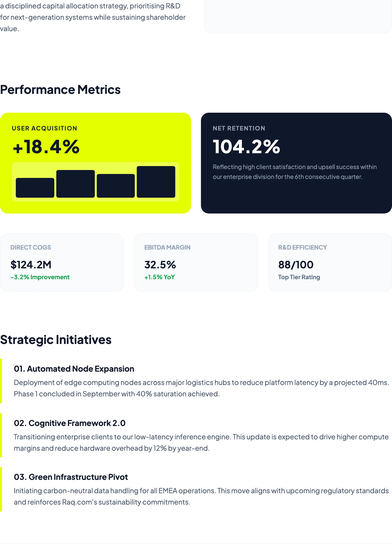This screenshot has height=555, width=392.
Task: Click the +18.4% user acquisition value
Action: pos(46,147)
